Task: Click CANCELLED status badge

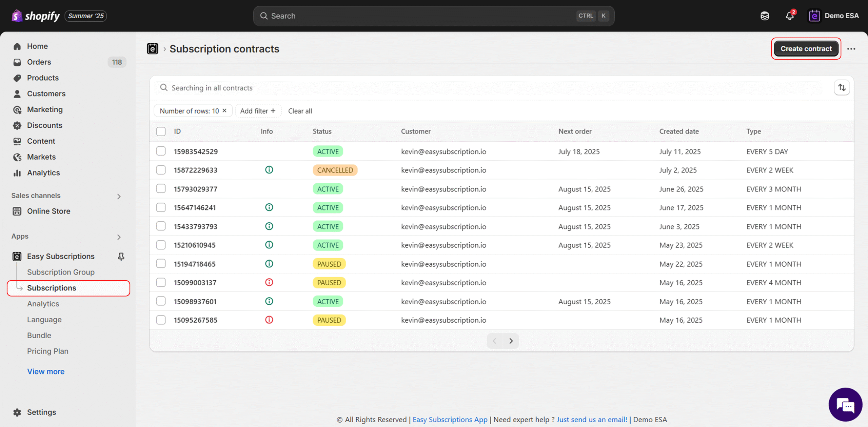Action: [x=335, y=170]
